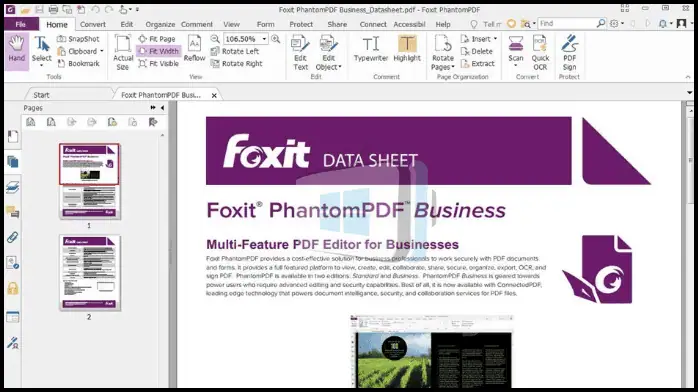Open the Select tool dropdown arrow

point(41,65)
